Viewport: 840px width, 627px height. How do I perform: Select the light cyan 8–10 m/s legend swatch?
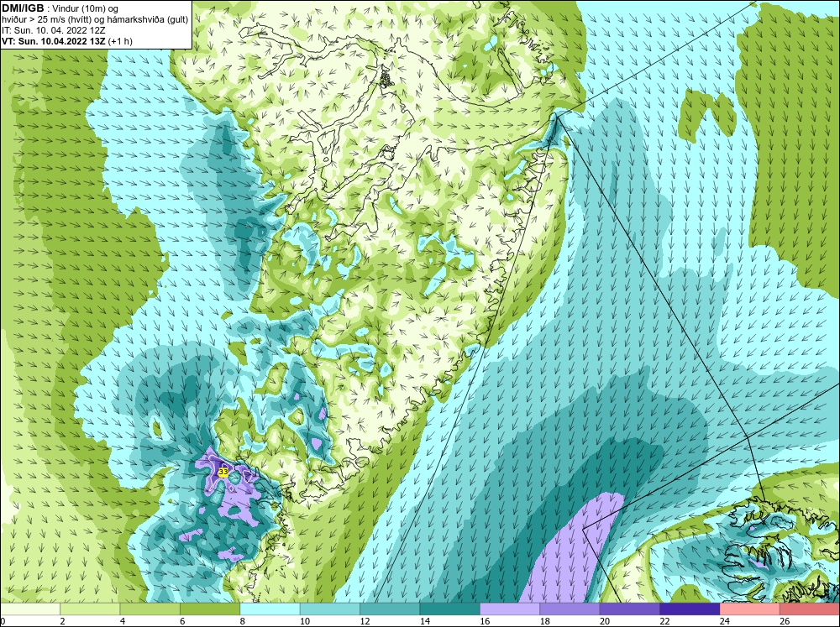tap(270, 609)
